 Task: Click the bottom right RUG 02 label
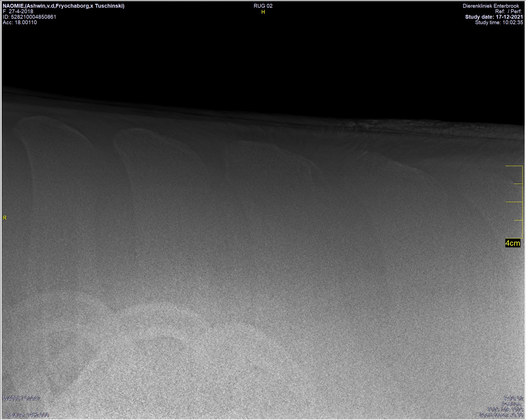pyautogui.click(x=514, y=398)
